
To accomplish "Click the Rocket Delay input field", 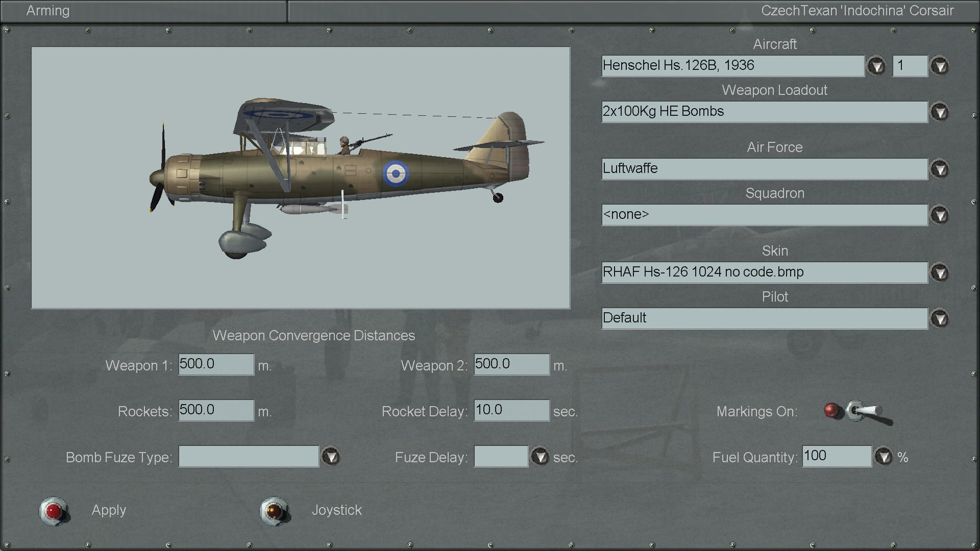I will point(511,410).
